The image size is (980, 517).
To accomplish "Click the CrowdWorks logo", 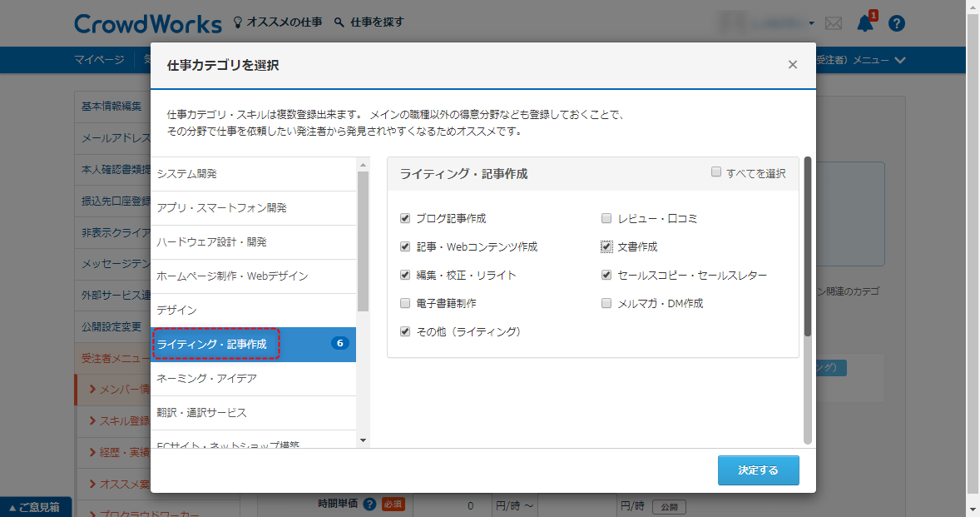I will pos(148,23).
